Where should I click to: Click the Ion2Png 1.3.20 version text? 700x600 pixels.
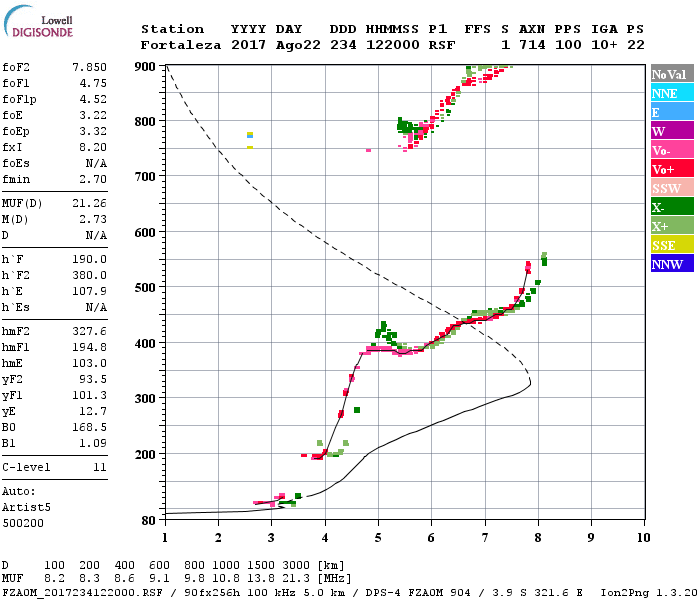pos(649,593)
